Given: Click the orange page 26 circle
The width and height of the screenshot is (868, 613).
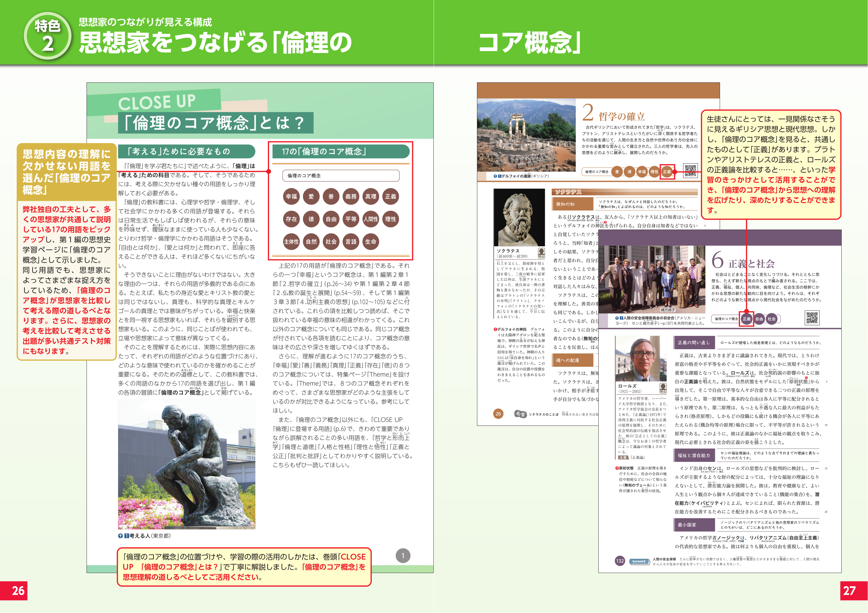Looking at the screenshot, I should [x=498, y=414].
